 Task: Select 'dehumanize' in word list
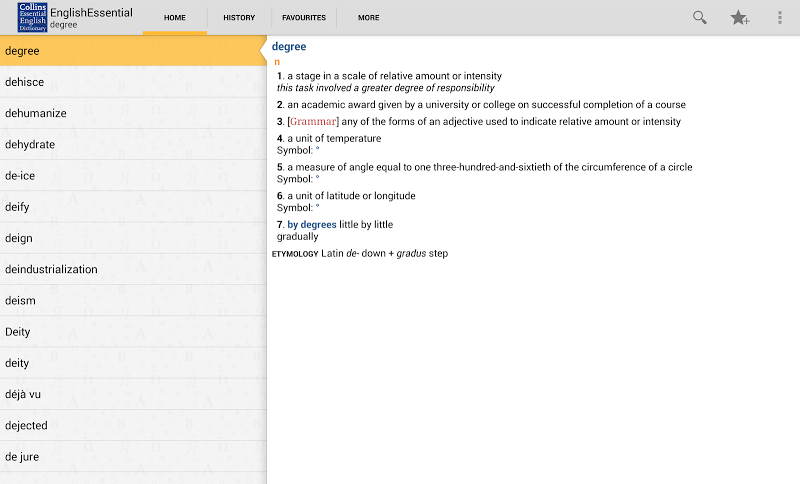pos(133,113)
